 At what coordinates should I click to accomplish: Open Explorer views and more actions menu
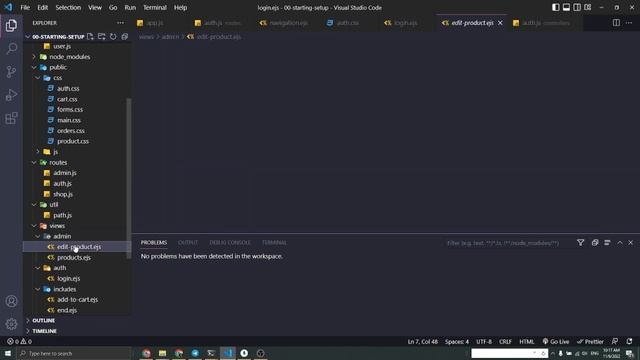(120, 23)
